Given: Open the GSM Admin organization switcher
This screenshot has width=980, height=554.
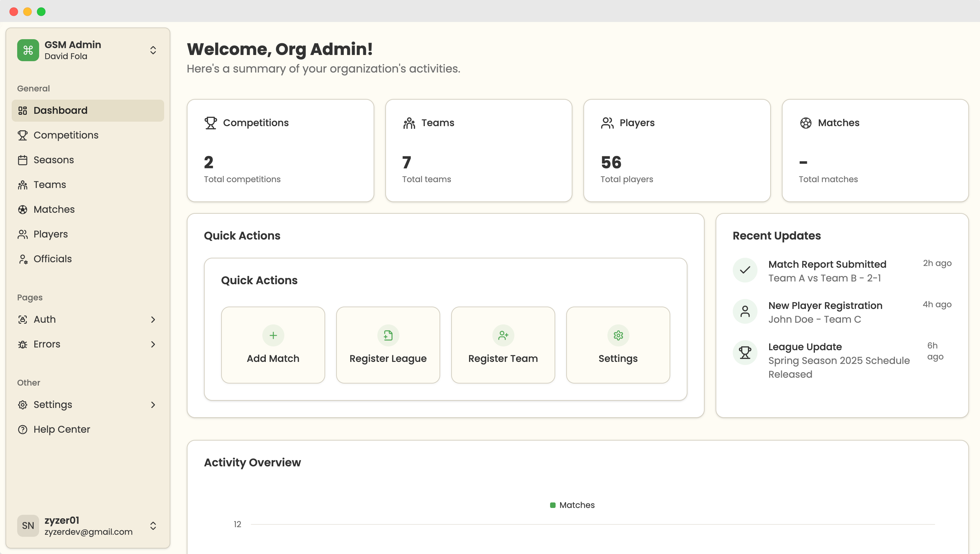Looking at the screenshot, I should 153,50.
